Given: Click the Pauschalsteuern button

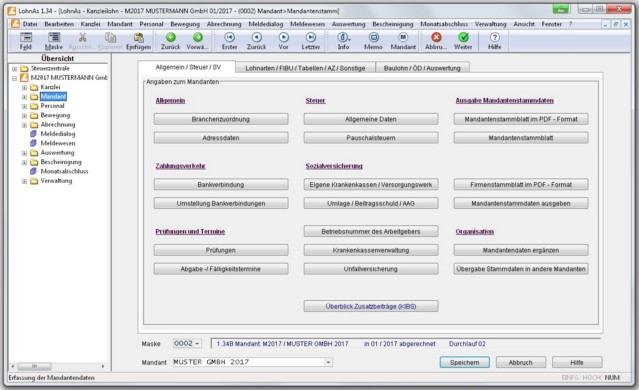Looking at the screenshot, I should click(371, 138).
